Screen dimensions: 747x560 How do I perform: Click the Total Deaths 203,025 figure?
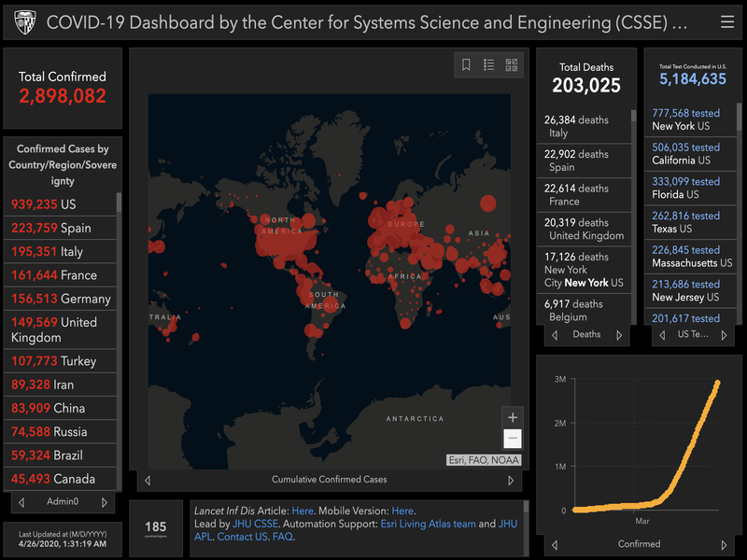[x=586, y=86]
